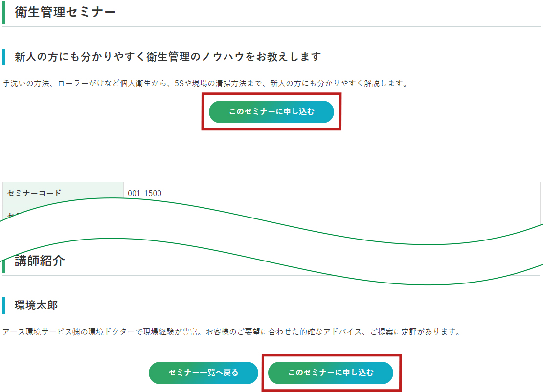
Task: Click the アース環境サービス instructor description text
Action: (x=231, y=332)
